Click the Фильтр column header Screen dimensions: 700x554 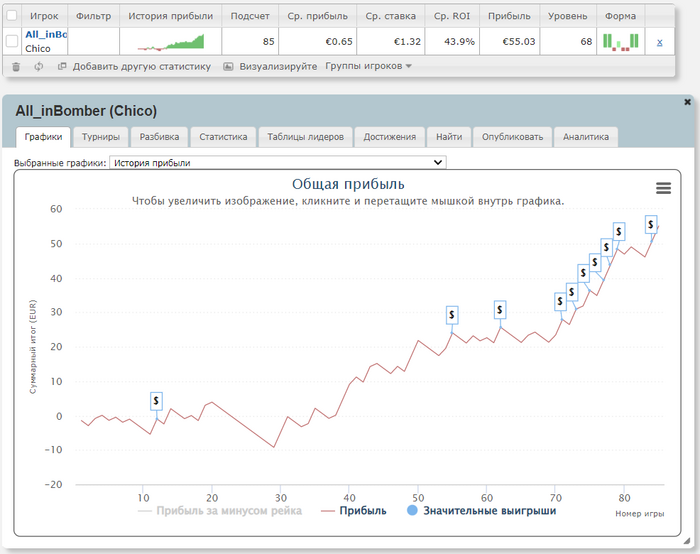click(x=93, y=16)
